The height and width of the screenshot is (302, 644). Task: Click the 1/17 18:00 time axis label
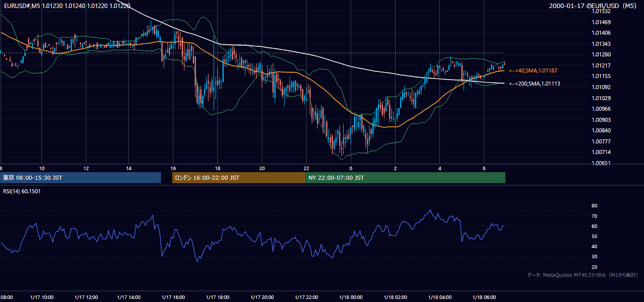point(218,297)
